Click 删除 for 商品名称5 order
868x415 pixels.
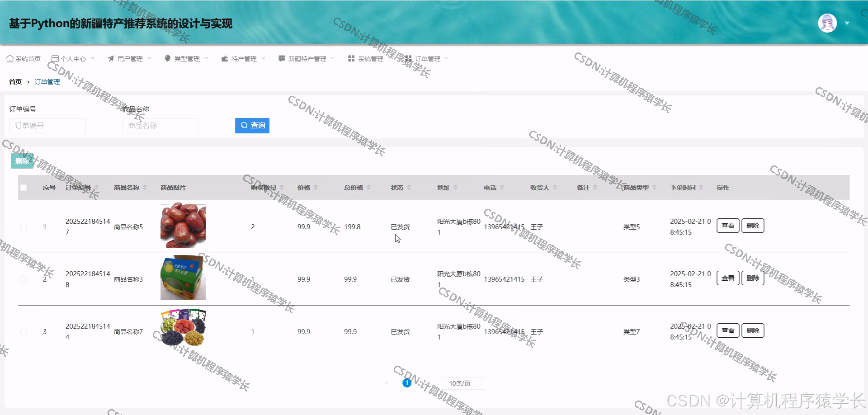click(x=753, y=226)
